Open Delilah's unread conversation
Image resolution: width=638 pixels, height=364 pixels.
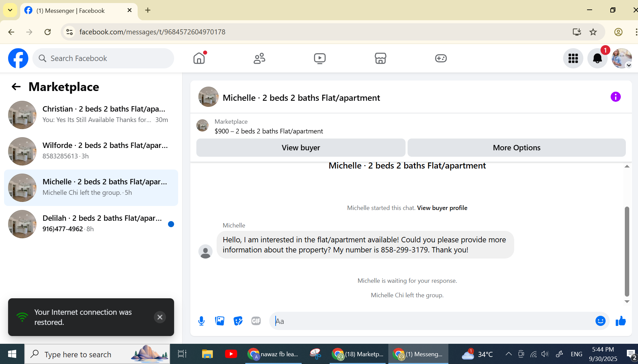[91, 224]
